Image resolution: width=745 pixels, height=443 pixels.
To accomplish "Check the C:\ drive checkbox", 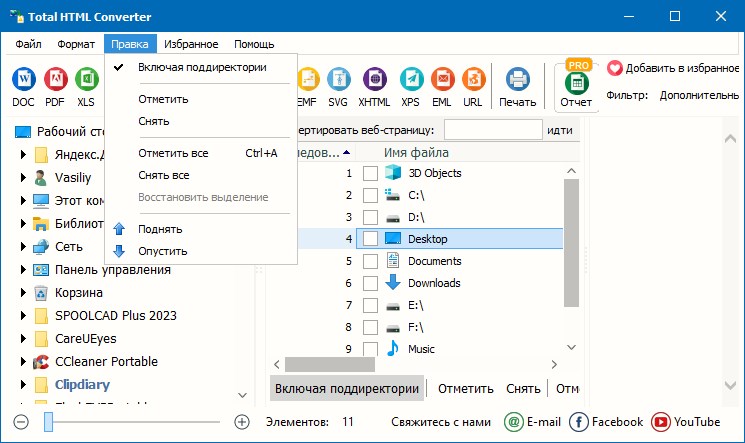I will click(x=370, y=195).
